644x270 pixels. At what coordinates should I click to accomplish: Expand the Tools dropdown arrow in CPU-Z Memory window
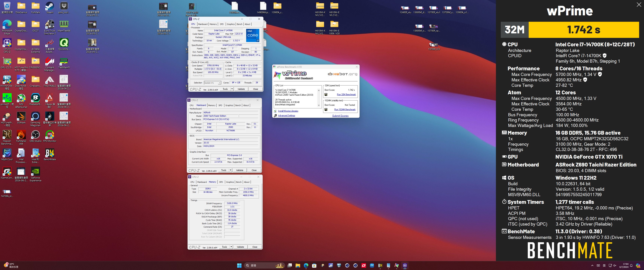[231, 247]
